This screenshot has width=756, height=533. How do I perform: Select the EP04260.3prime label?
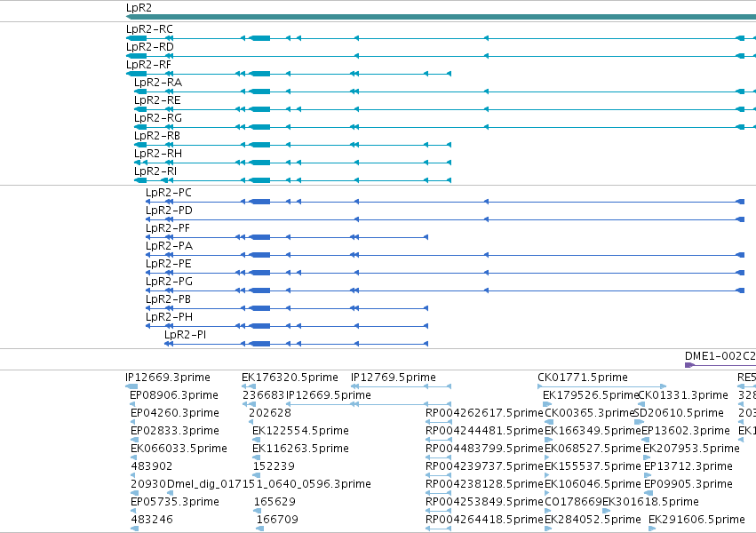tap(175, 413)
